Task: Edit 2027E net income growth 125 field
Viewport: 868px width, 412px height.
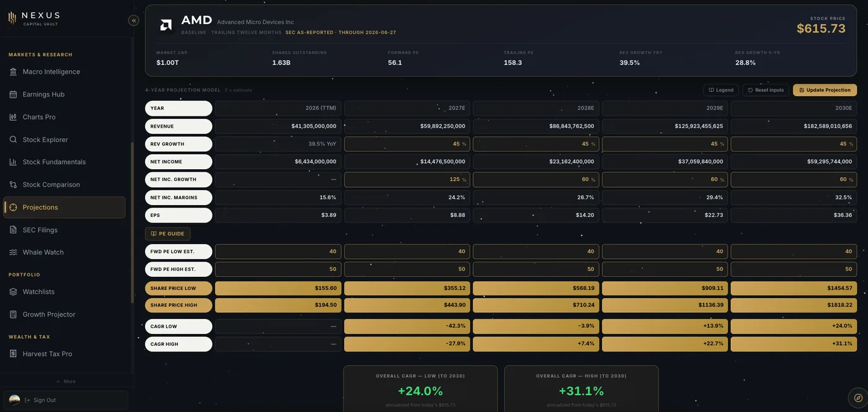Action: tap(407, 180)
